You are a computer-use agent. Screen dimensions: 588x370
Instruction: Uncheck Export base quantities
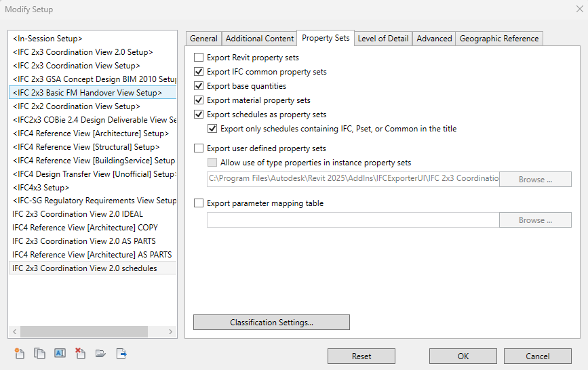coord(199,86)
